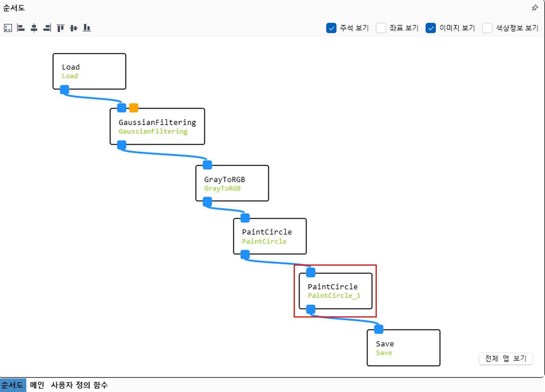Disable the 이미지 보기 checkbox
545x392 pixels.
coord(431,28)
